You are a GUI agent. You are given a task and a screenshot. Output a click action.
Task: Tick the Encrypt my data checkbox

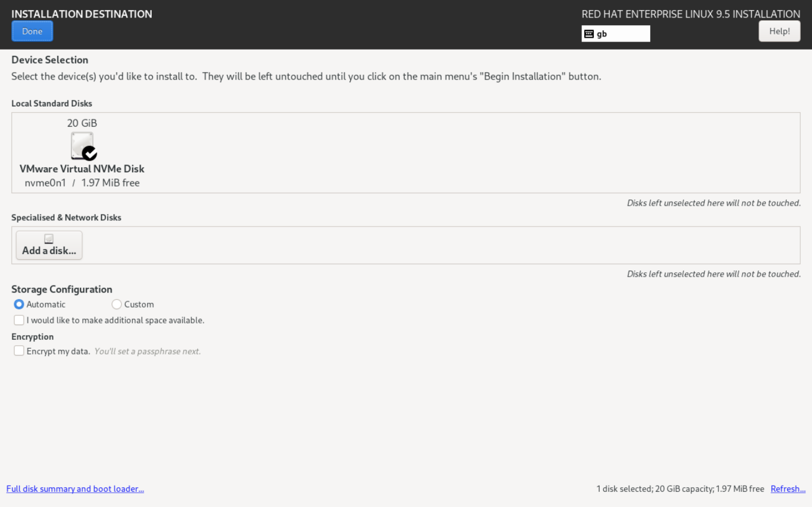19,351
